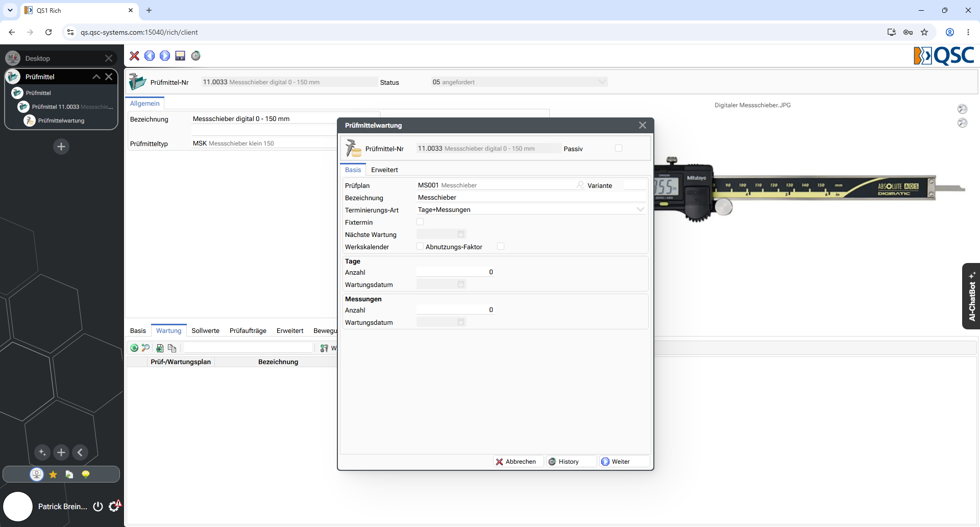The image size is (980, 527).
Task: Click the add new document icon in Wartung toolbar
Action: click(x=160, y=348)
